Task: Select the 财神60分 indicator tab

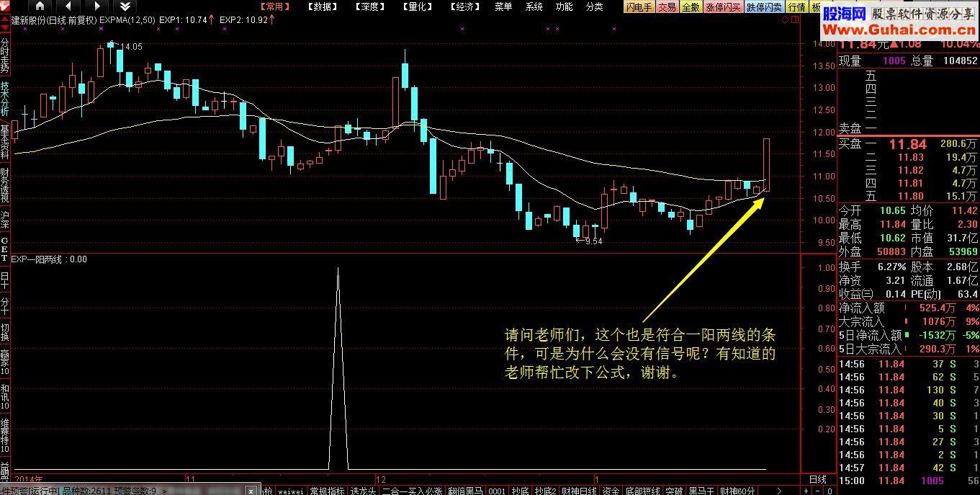Action: tap(738, 491)
